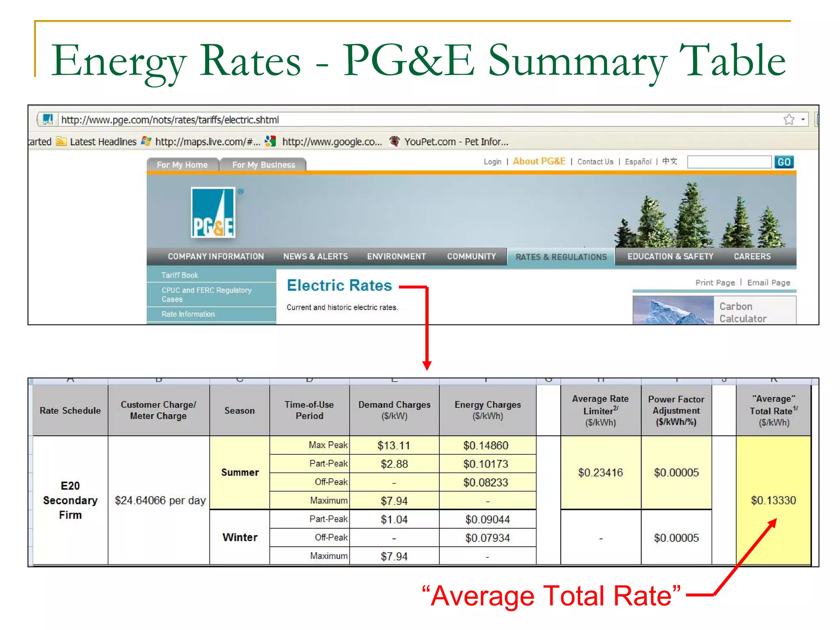Open the About PG&E link
840x630 pixels.
pos(539,161)
